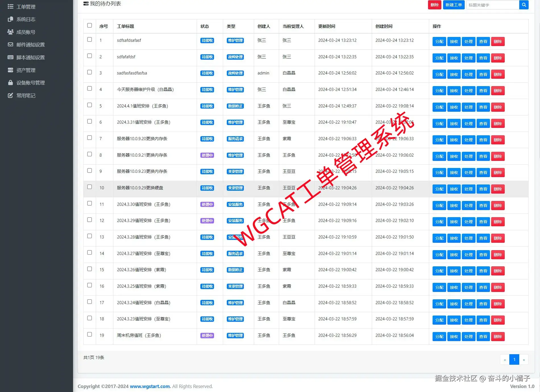This screenshot has height=392, width=540.
Task: Select page 1 in pagination
Action: point(514,360)
